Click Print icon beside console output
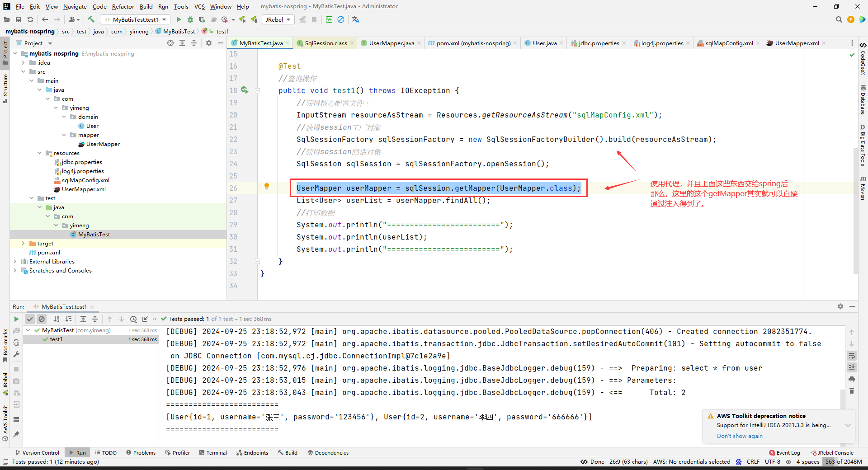The image size is (868, 470). [x=852, y=379]
